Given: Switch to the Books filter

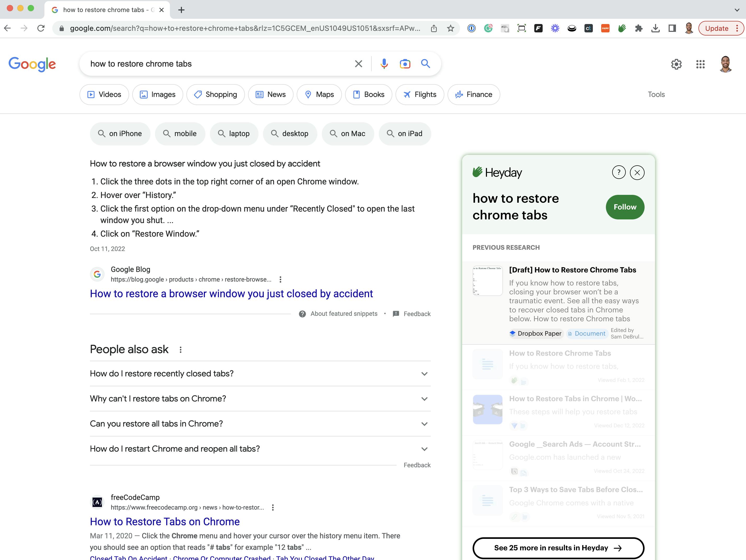Looking at the screenshot, I should tap(368, 94).
